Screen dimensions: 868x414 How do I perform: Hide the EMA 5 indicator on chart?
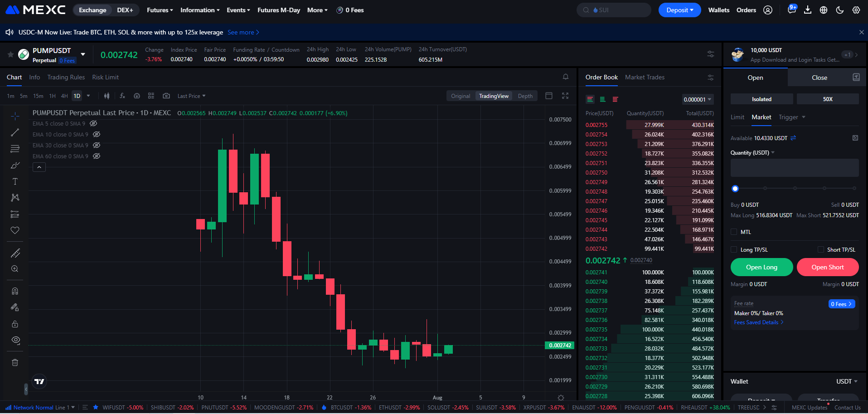tap(93, 123)
